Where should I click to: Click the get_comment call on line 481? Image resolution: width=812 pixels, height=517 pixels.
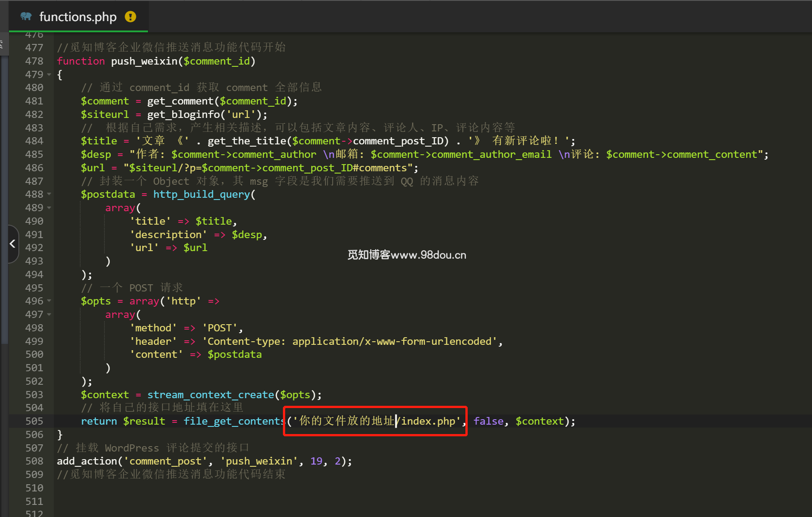point(180,101)
